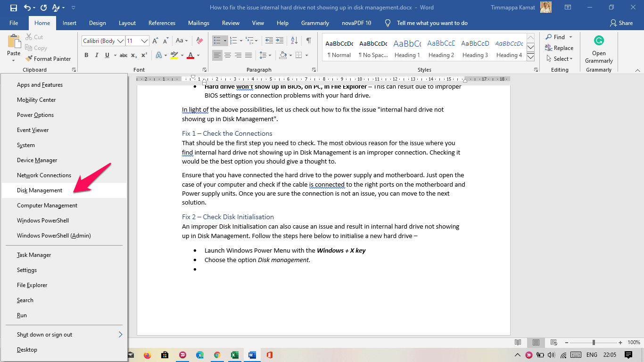Open Google Chrome from the taskbar

(x=217, y=355)
